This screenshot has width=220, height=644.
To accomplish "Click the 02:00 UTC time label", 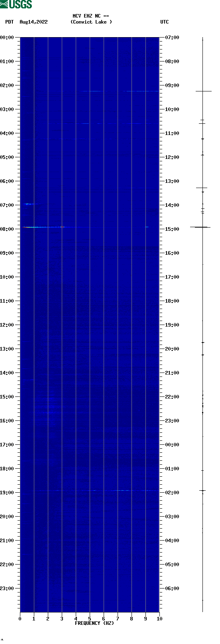I will 172,493.
